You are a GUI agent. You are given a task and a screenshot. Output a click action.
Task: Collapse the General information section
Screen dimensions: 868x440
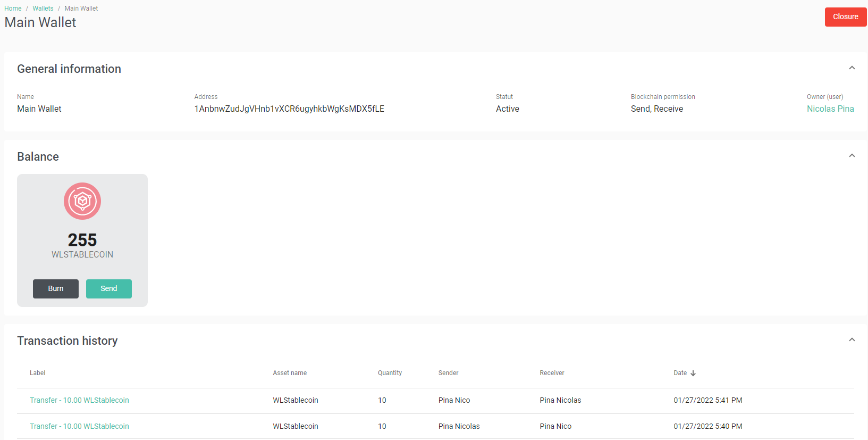852,68
